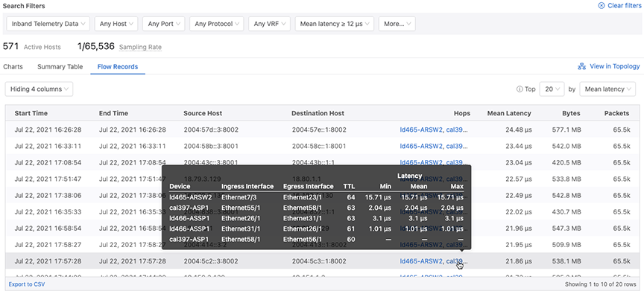Sort by the Mean Latency column header
Image resolution: width=644 pixels, height=294 pixels.
(509, 113)
